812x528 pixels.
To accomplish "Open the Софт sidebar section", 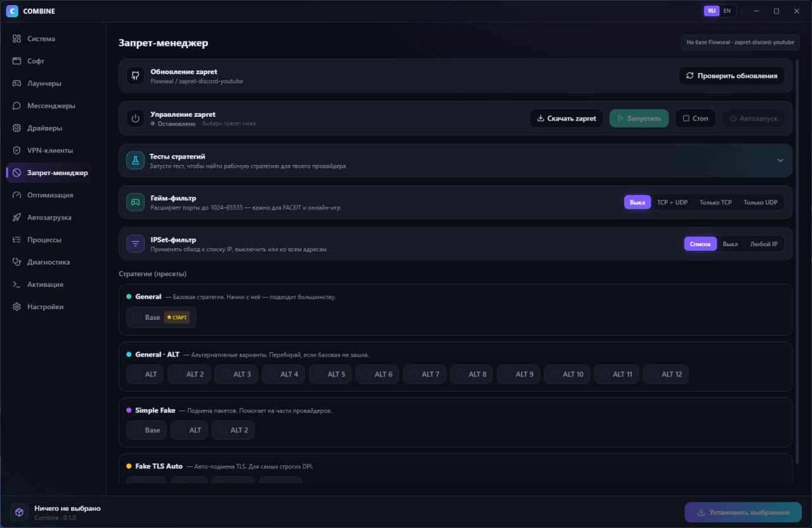I will coord(53,61).
